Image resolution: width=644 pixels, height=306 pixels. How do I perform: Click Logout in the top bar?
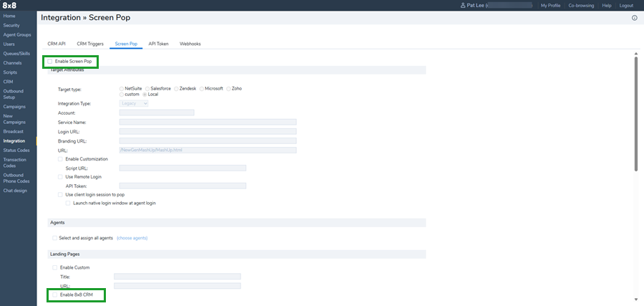click(626, 5)
